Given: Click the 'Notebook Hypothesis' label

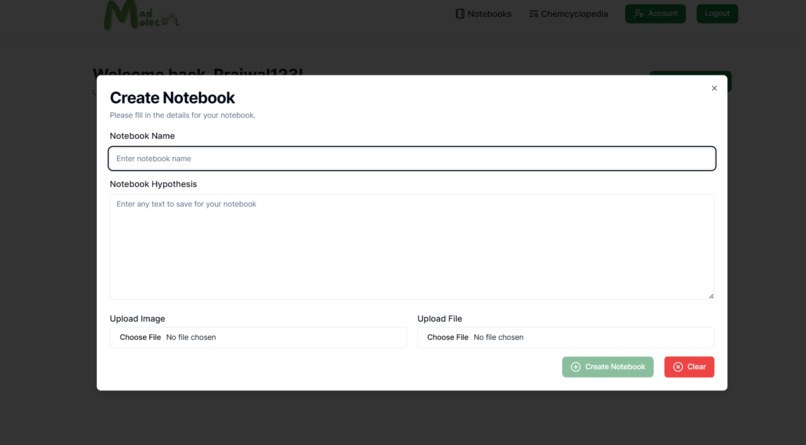Looking at the screenshot, I should point(153,184).
